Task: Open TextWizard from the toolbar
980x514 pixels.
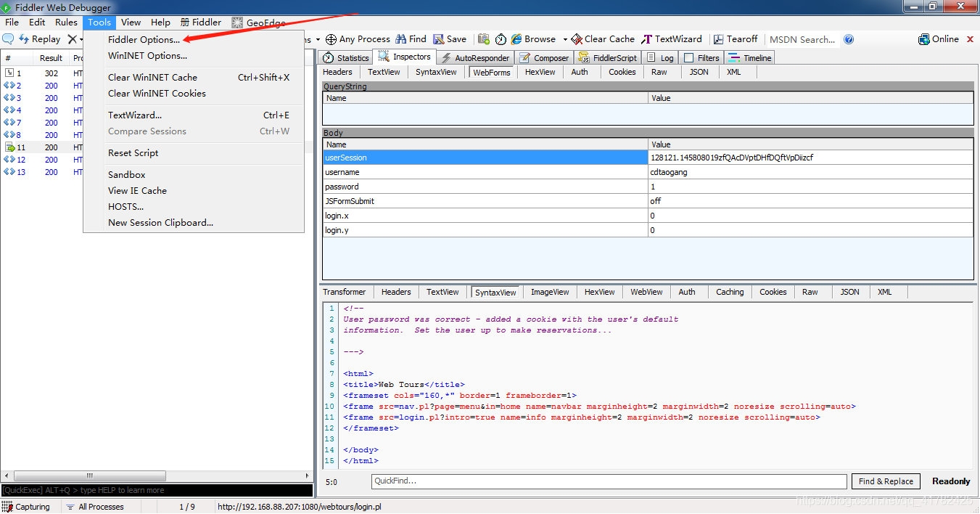Action: (672, 39)
